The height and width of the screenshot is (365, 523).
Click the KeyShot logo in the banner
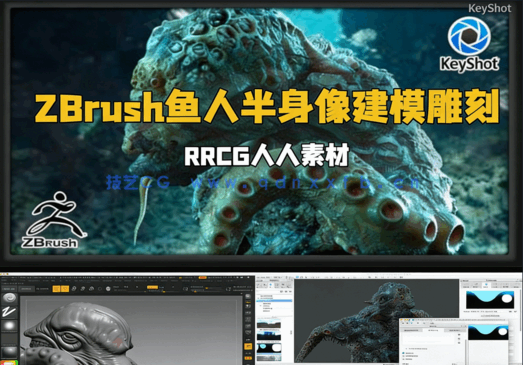(469, 44)
